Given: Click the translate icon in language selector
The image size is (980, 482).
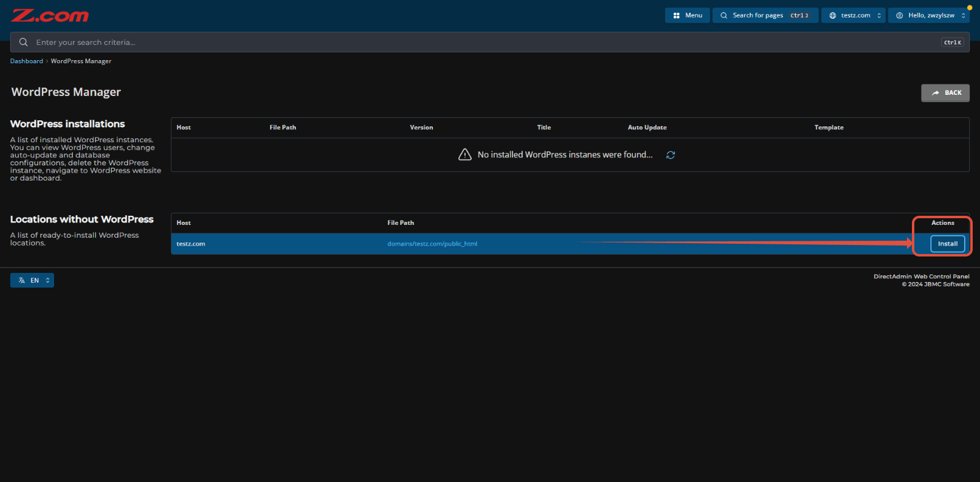Looking at the screenshot, I should pos(22,280).
